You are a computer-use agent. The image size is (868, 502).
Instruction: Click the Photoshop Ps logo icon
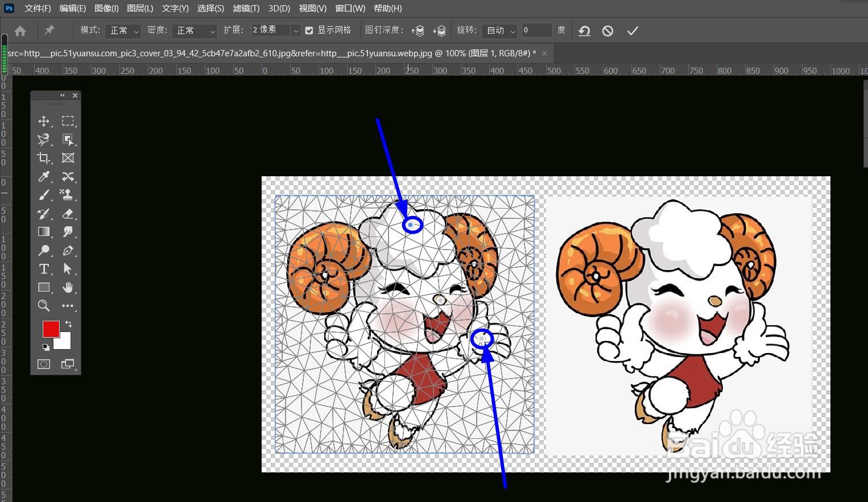(x=9, y=8)
